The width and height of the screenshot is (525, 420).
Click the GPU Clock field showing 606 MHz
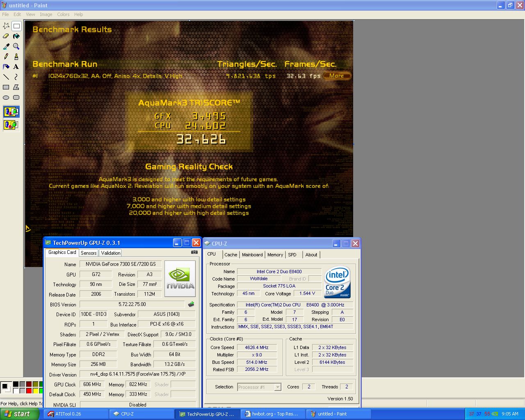pyautogui.click(x=92, y=384)
